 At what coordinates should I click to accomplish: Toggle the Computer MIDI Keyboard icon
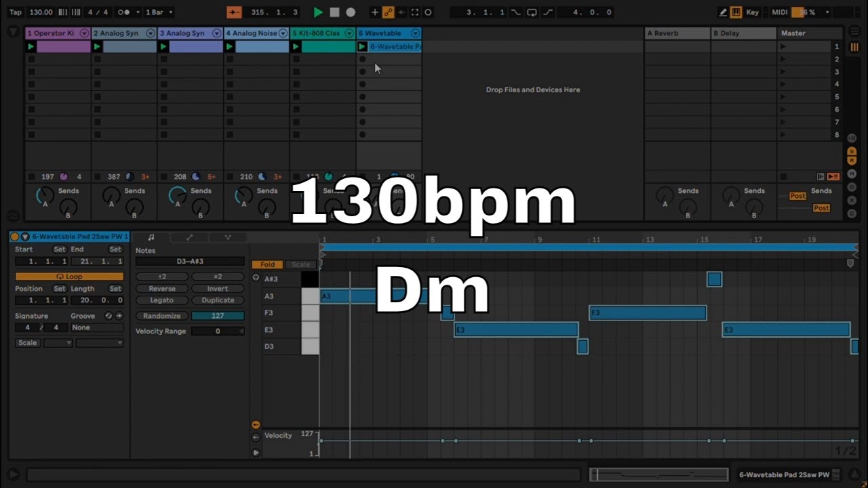(x=736, y=12)
